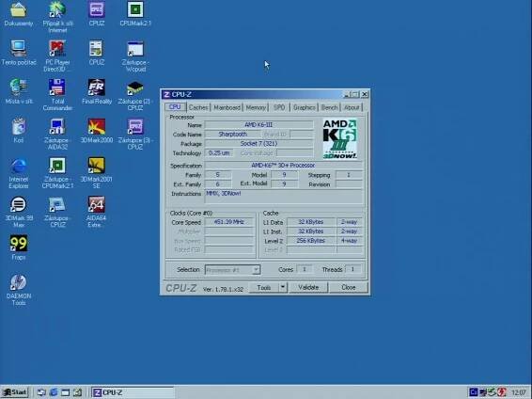Open the Koš recycle bin icon
The width and height of the screenshot is (532, 399).
coord(18,127)
